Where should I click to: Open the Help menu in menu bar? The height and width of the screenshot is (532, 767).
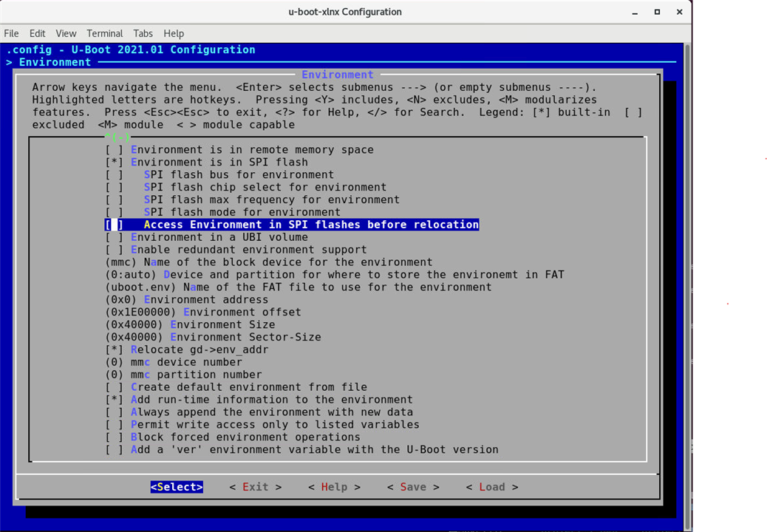pyautogui.click(x=174, y=33)
